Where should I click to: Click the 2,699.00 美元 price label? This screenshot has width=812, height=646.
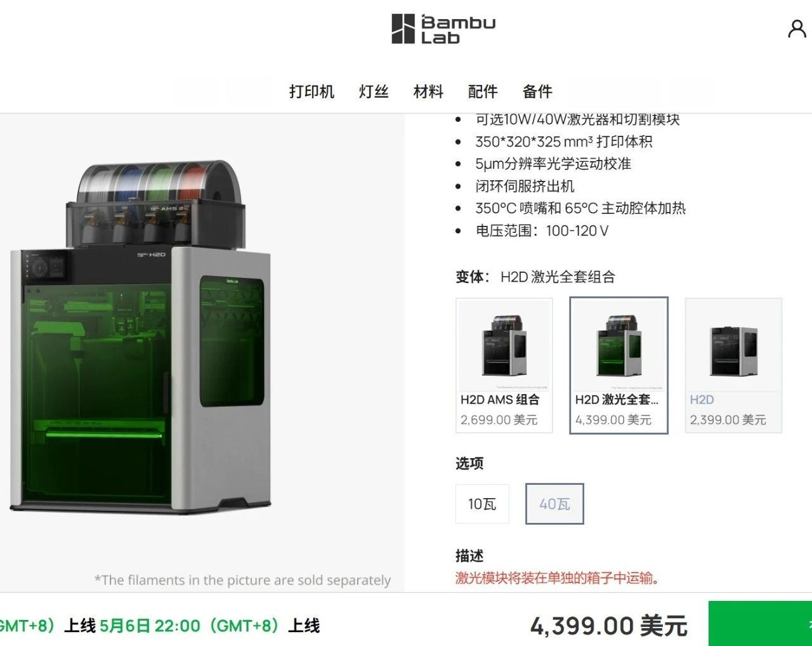pos(499,420)
